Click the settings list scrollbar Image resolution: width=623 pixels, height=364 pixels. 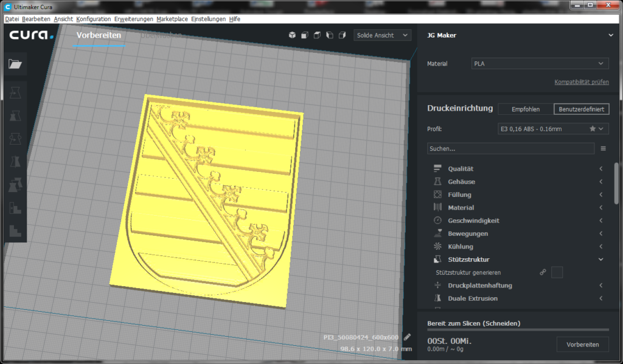click(x=616, y=184)
